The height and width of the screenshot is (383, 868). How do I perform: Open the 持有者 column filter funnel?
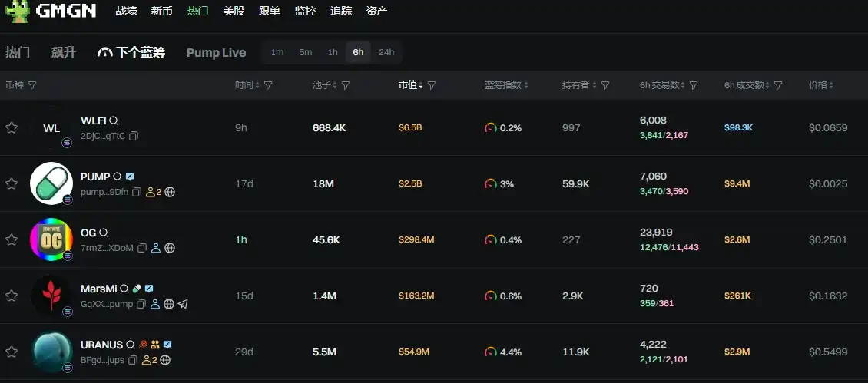pyautogui.click(x=605, y=85)
